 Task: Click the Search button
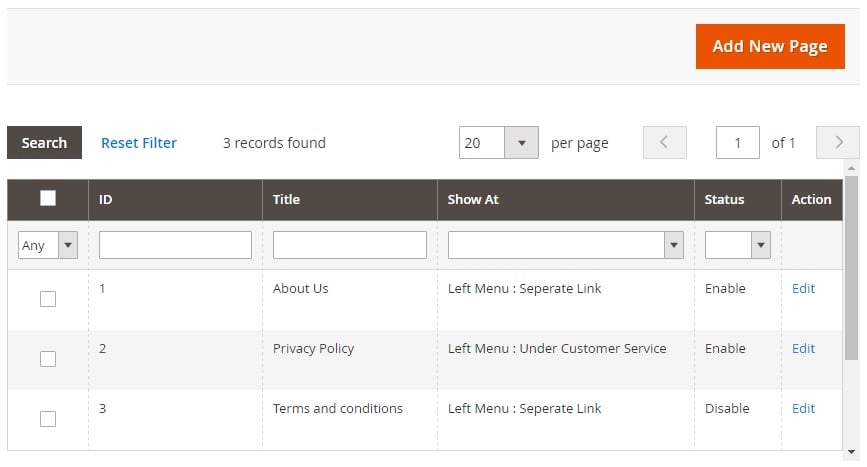[44, 143]
